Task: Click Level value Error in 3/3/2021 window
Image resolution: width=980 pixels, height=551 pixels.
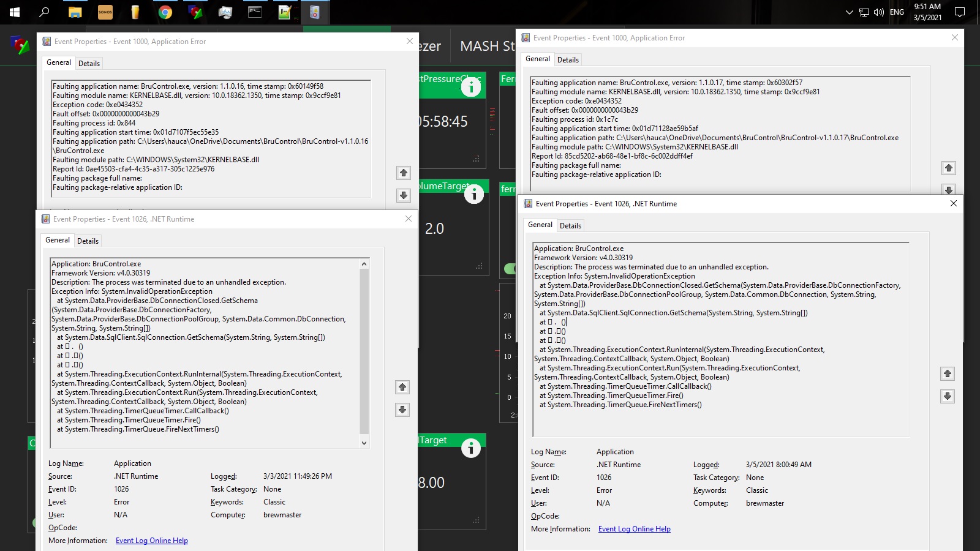Action: point(121,502)
